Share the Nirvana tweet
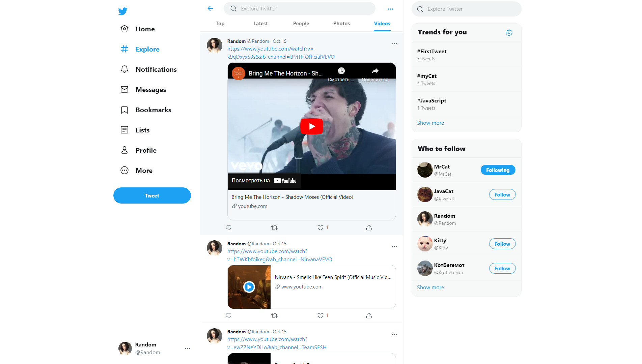This screenshot has height=364, width=642. (369, 315)
